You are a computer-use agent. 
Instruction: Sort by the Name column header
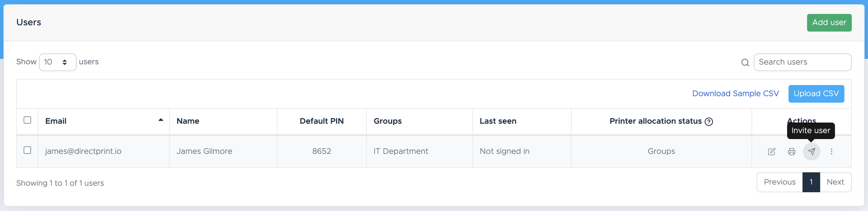click(188, 121)
